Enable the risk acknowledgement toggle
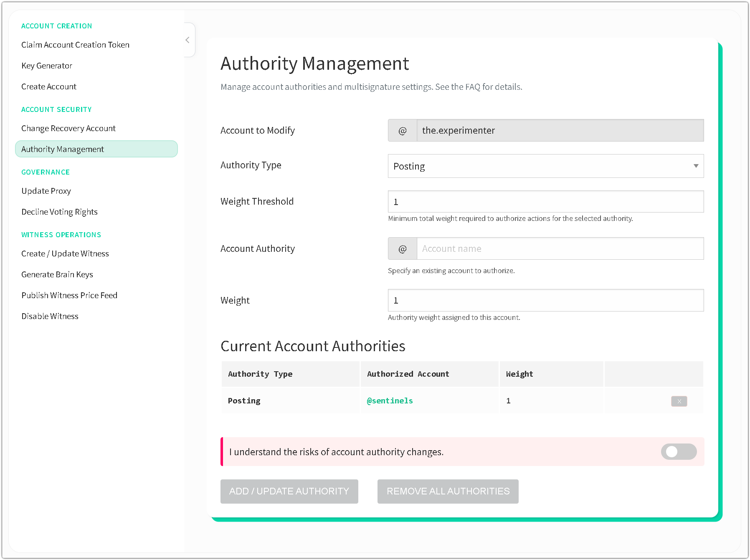This screenshot has height=560, width=750. coord(679,451)
